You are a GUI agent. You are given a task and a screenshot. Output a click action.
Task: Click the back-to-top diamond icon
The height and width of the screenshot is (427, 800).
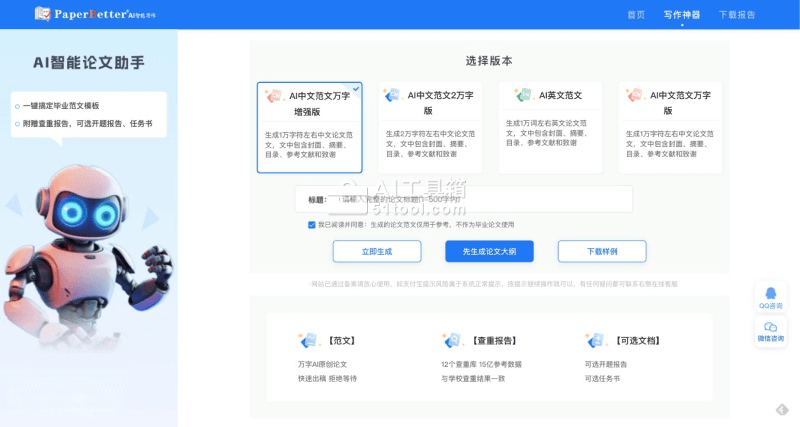tap(783, 410)
